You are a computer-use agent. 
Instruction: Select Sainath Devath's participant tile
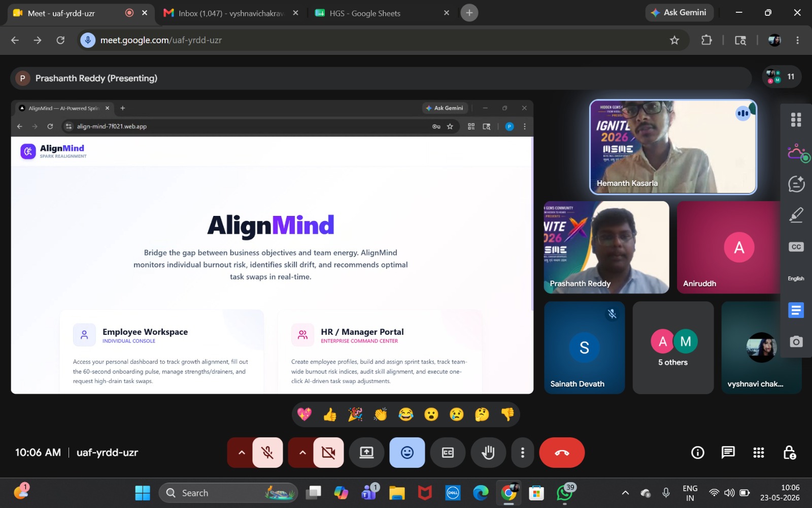point(585,348)
